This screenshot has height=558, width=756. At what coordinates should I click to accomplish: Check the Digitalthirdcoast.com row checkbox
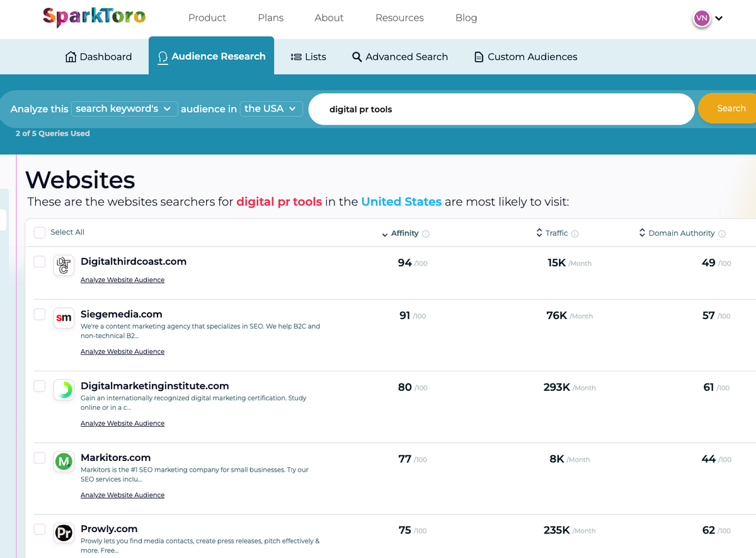click(x=39, y=262)
